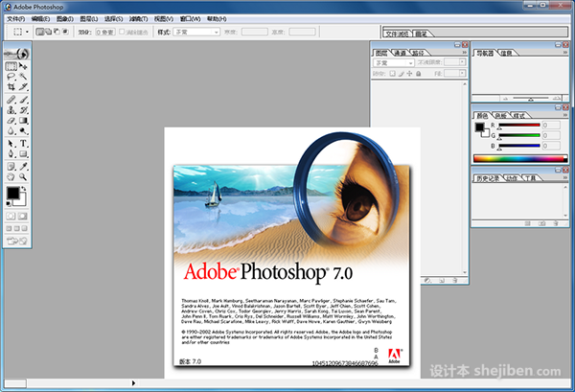The width and height of the screenshot is (575, 392).
Task: Open the marquee tool preset picker arrow
Action: tap(27, 32)
